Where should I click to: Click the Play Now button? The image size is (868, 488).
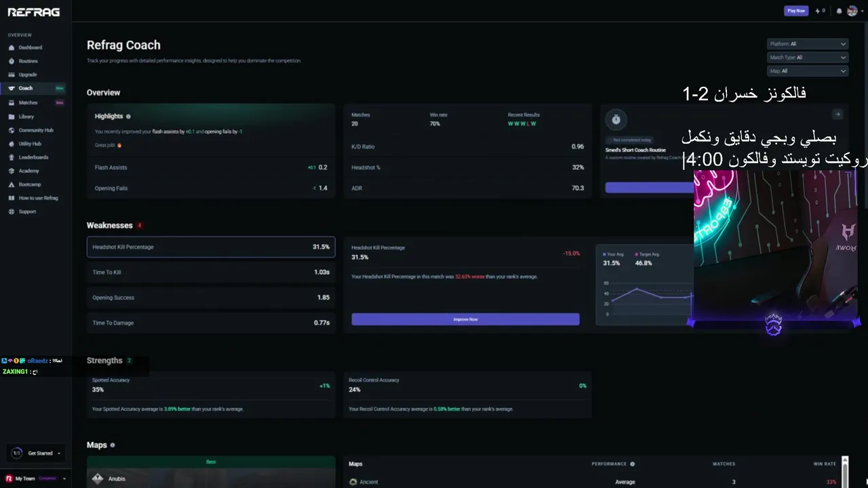[796, 11]
